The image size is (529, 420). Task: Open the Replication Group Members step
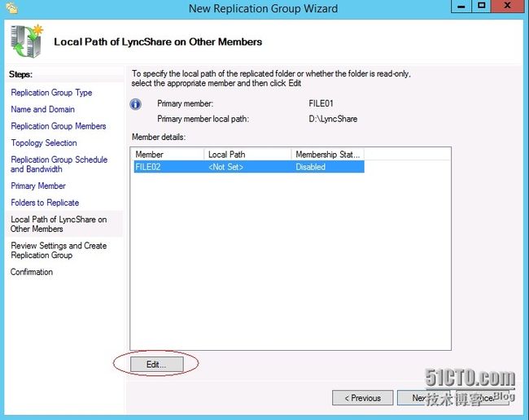tap(59, 126)
